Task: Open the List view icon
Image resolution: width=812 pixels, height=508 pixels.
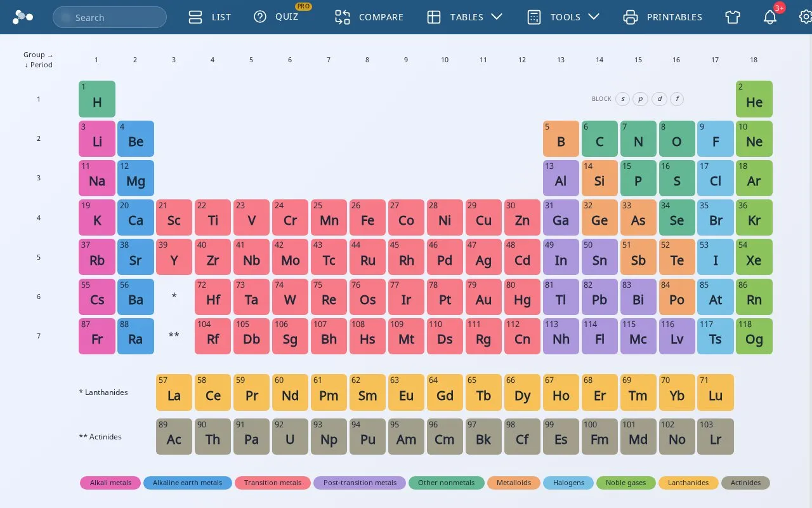Action: 195,17
